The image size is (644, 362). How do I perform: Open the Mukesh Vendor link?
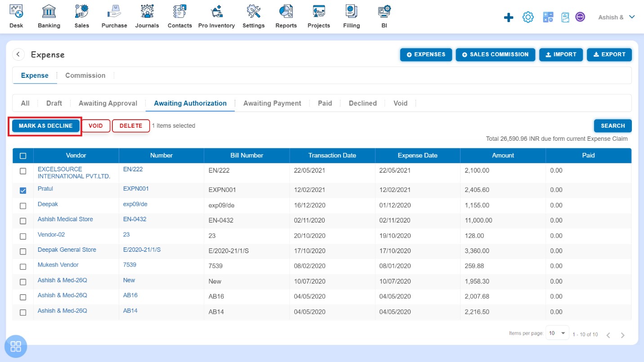58,265
